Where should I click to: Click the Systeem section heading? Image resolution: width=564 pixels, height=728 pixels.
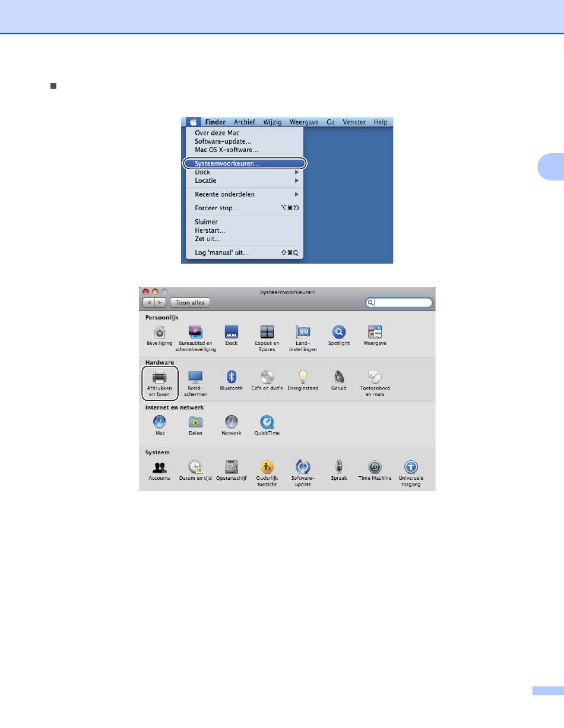click(157, 452)
